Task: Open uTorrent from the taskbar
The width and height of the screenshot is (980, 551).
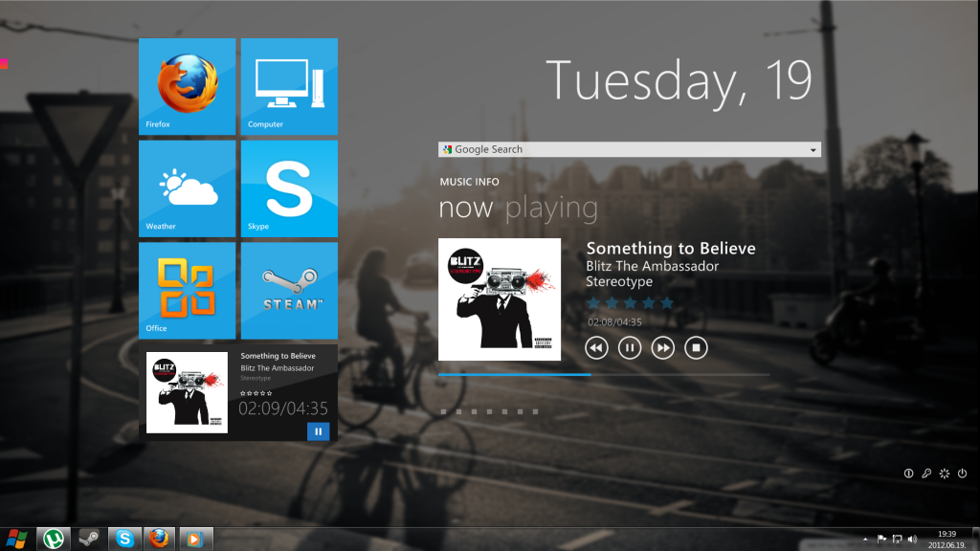Action: pyautogui.click(x=54, y=539)
